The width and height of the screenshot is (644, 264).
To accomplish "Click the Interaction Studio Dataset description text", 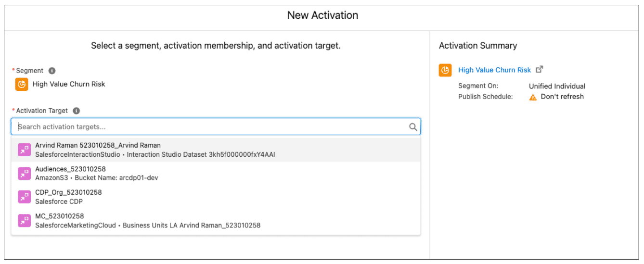I will click(155, 154).
